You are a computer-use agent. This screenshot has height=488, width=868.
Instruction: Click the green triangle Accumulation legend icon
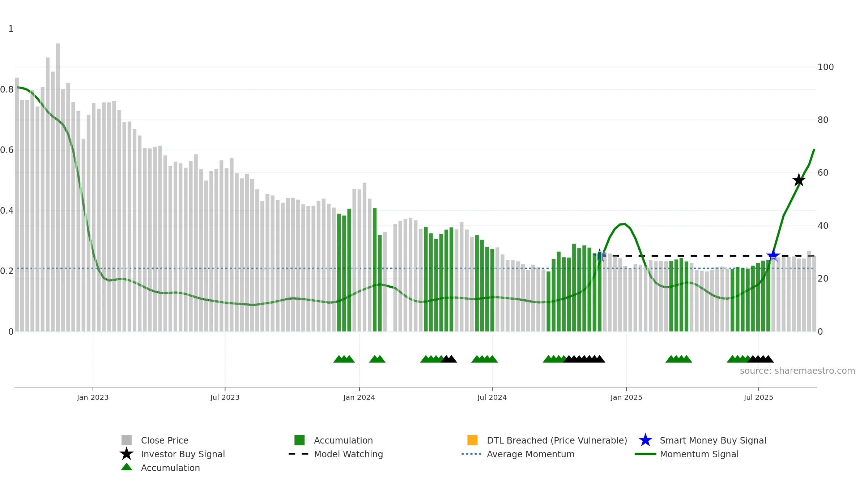click(127, 467)
